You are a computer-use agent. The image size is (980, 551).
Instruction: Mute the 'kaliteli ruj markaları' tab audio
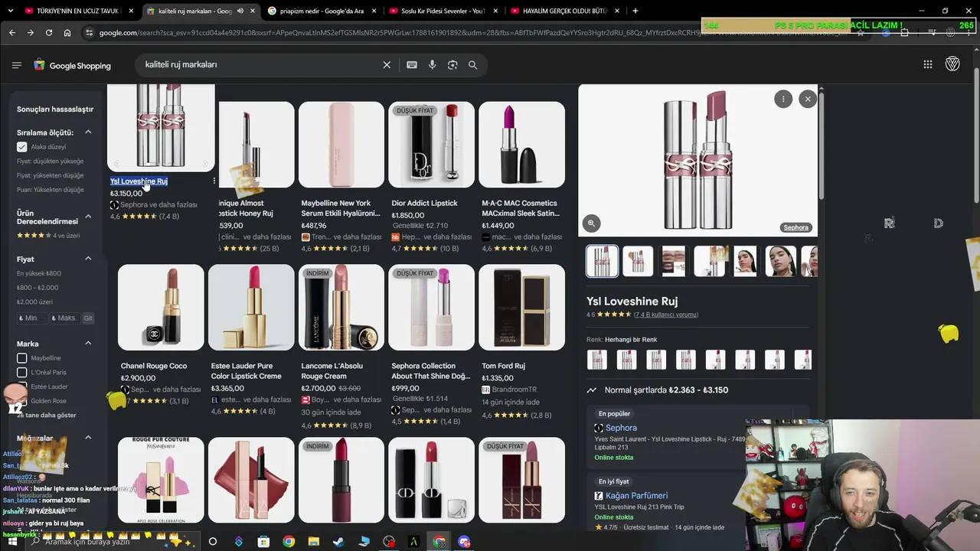coord(240,11)
